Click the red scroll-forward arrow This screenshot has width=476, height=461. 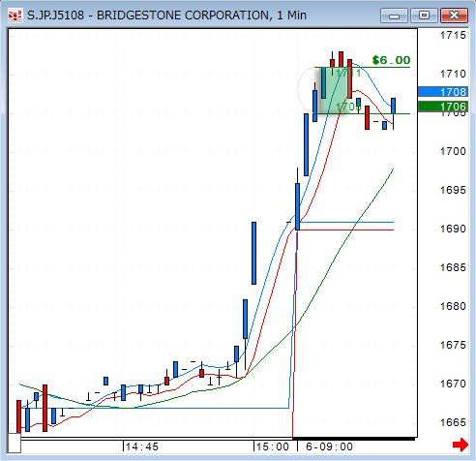click(x=461, y=445)
